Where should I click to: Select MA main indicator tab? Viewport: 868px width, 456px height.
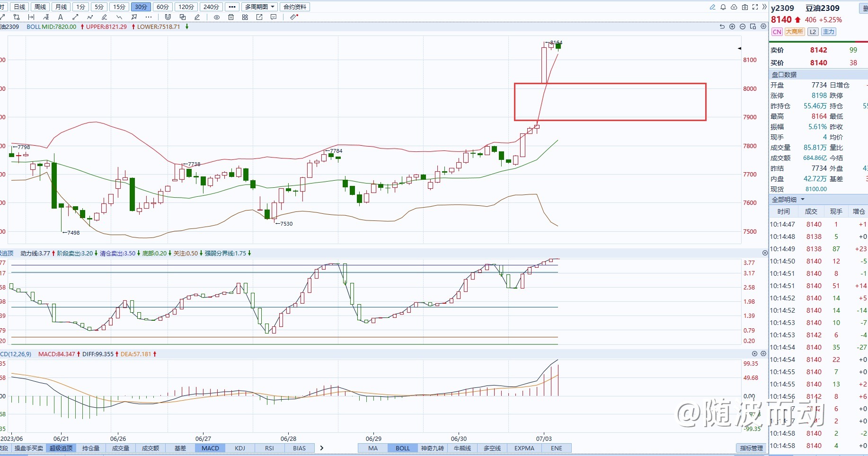coord(373,448)
